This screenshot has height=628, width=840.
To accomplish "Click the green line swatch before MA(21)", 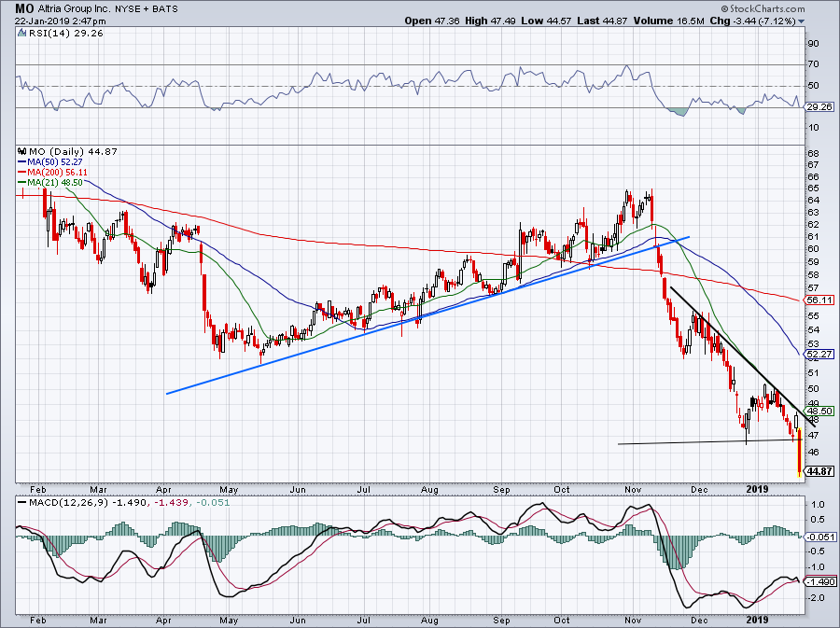I will 22,182.
